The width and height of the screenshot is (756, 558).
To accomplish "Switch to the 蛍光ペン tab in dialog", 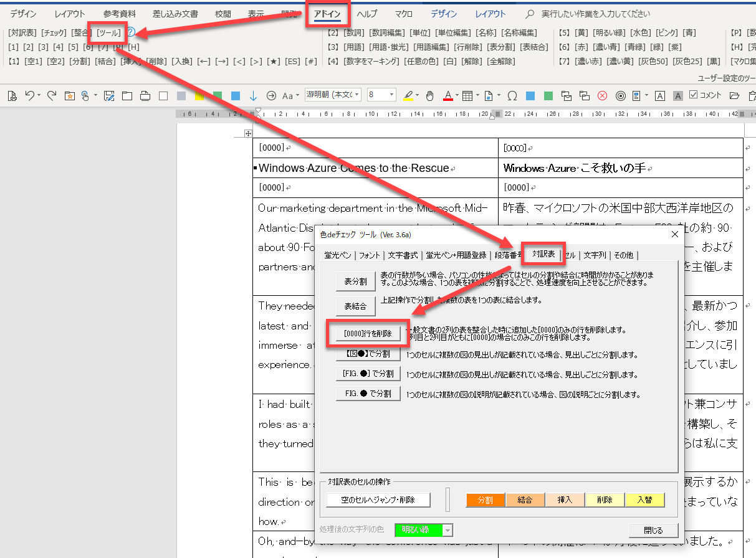I will [337, 255].
